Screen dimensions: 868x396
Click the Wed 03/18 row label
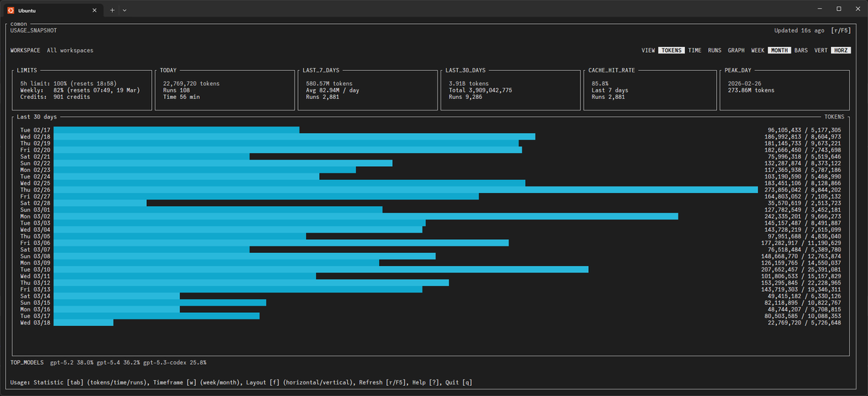coord(35,322)
